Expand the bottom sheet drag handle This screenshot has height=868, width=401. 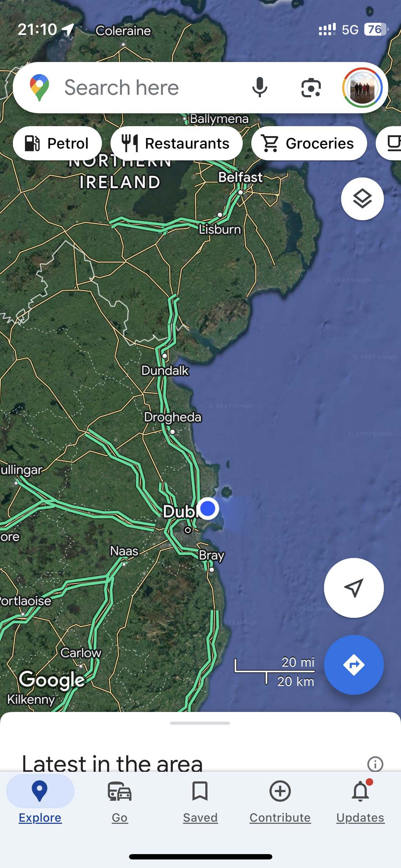click(x=200, y=723)
